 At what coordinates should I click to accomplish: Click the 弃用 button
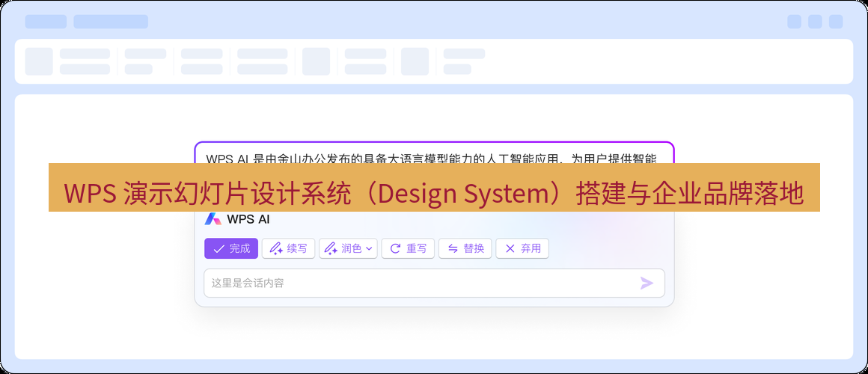point(522,248)
